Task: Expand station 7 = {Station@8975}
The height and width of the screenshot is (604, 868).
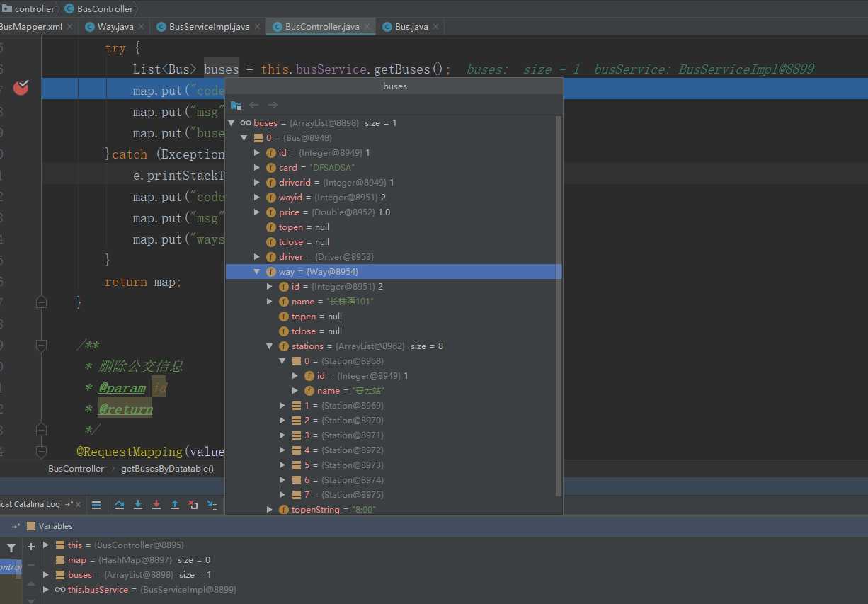Action: pos(282,495)
